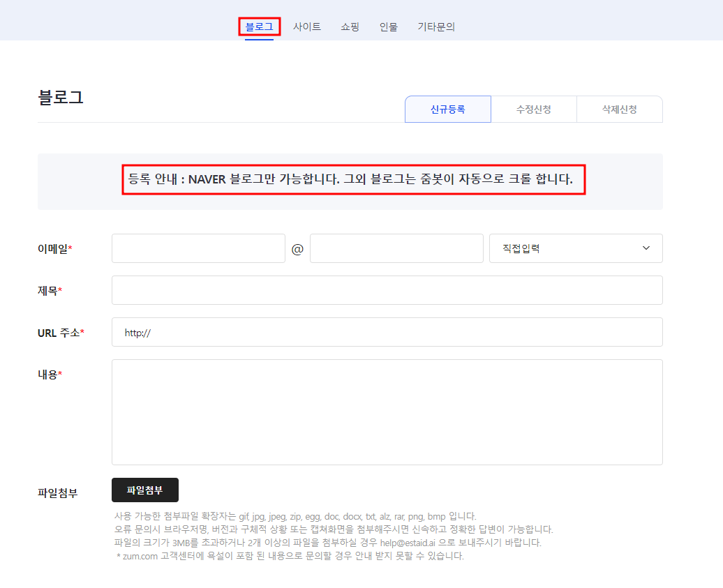Click the 파일첨부 button

144,490
